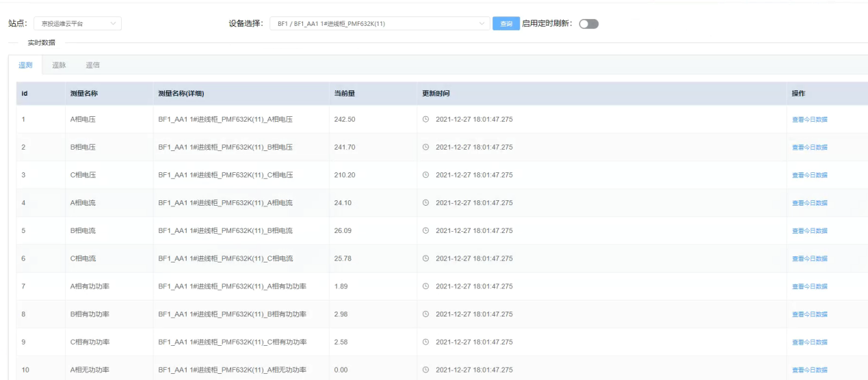Select the 遥测 tab
The width and height of the screenshot is (868, 380).
[x=25, y=65]
